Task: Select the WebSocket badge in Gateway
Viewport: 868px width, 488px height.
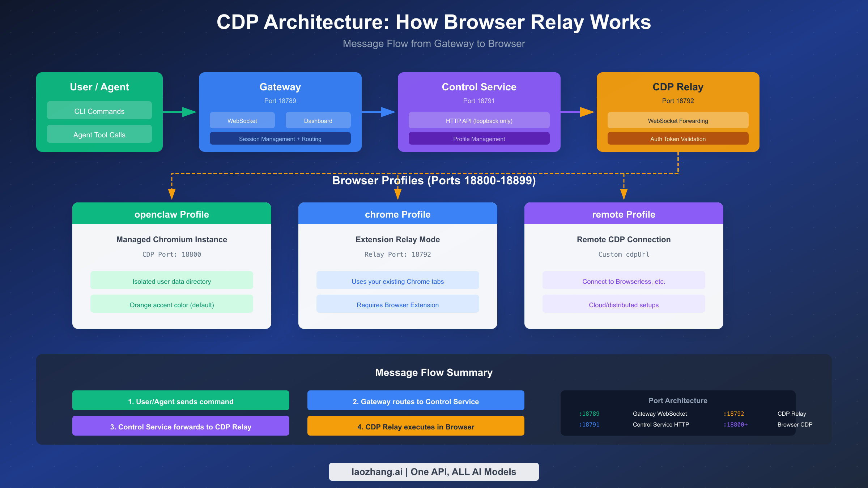Action: (x=242, y=120)
